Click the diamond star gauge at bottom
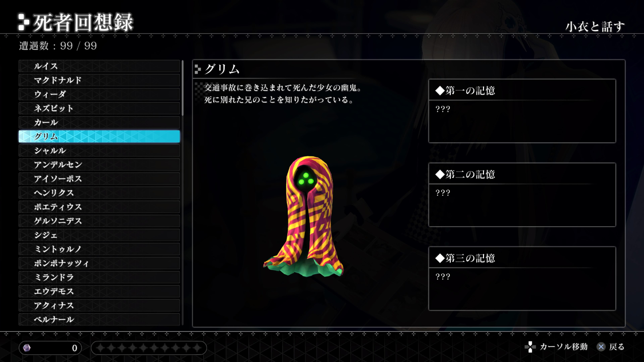The image size is (644, 362). click(x=149, y=348)
